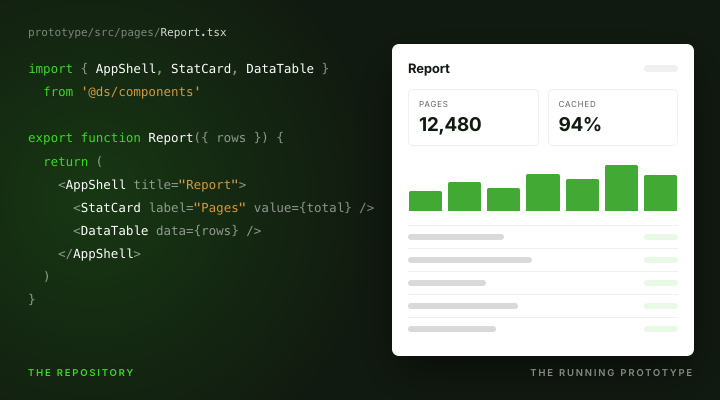Click the grey pill next to Report heading
This screenshot has height=400, width=720.
(661, 68)
